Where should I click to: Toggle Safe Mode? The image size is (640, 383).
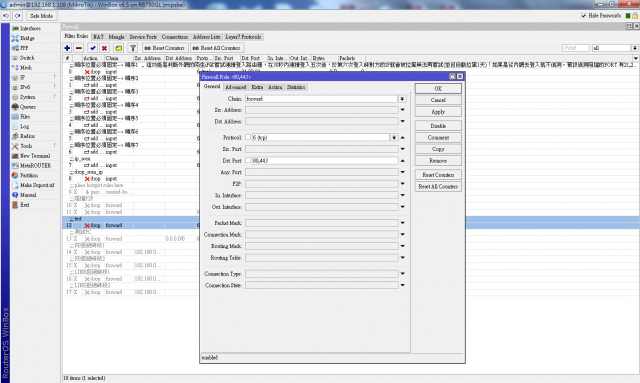42,16
